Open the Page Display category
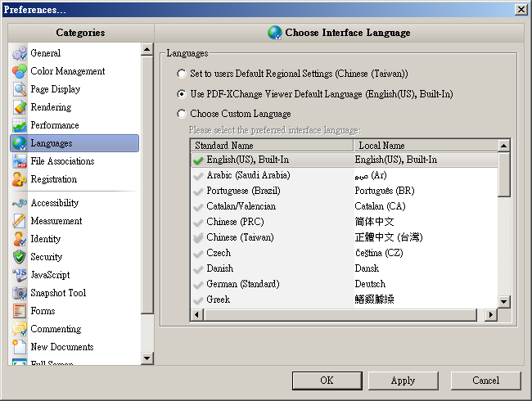 [74, 89]
